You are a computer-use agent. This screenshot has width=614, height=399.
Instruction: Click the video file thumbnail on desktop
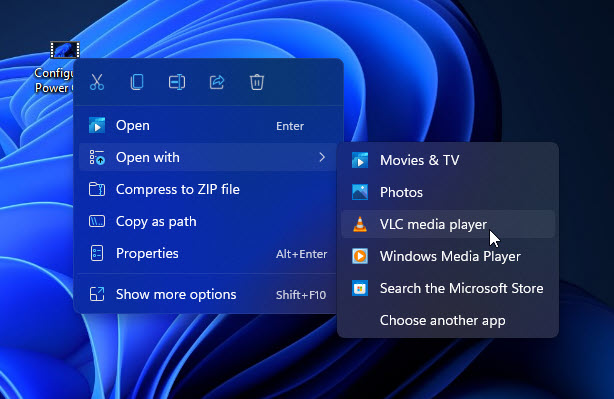pyautogui.click(x=65, y=50)
